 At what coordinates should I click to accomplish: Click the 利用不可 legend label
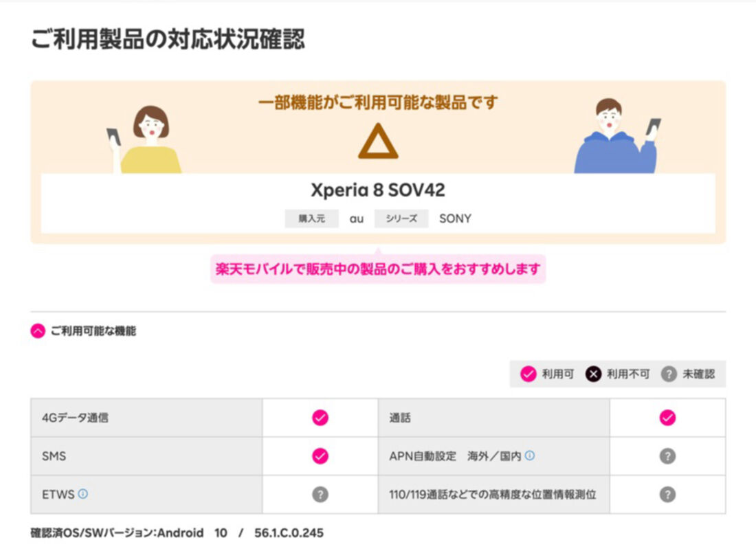pyautogui.click(x=628, y=374)
